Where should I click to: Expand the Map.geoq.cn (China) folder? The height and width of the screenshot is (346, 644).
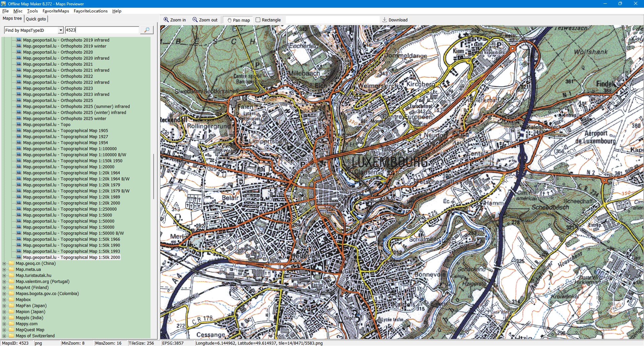pyautogui.click(x=4, y=264)
